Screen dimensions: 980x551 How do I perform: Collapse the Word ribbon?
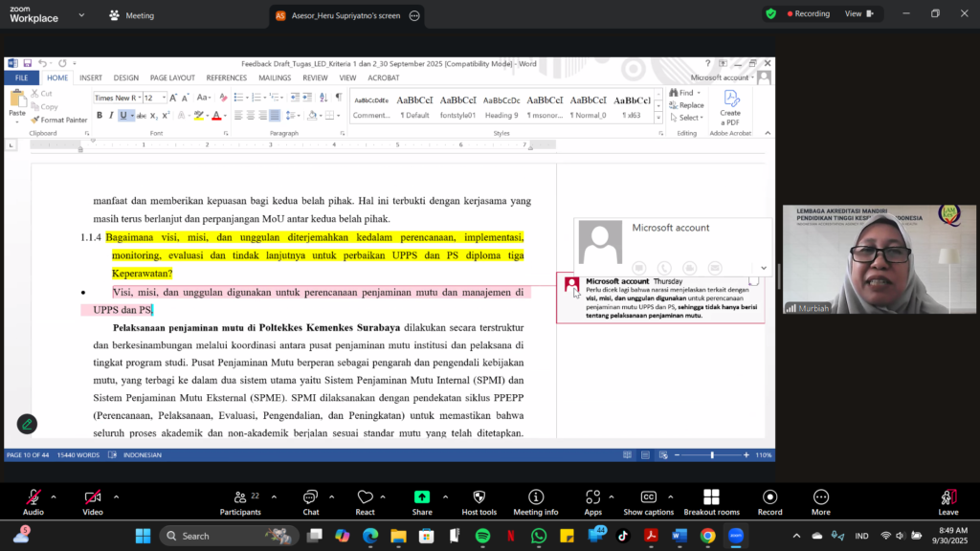point(768,133)
